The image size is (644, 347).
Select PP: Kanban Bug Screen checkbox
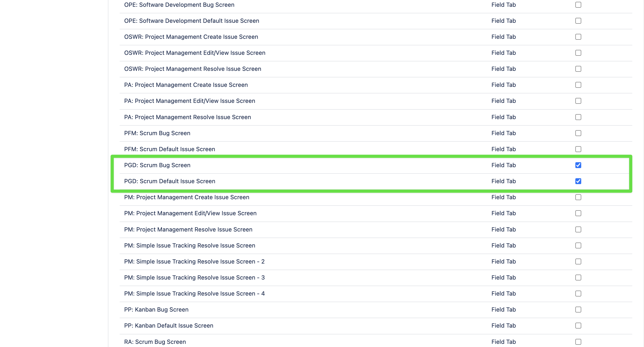[578, 310]
